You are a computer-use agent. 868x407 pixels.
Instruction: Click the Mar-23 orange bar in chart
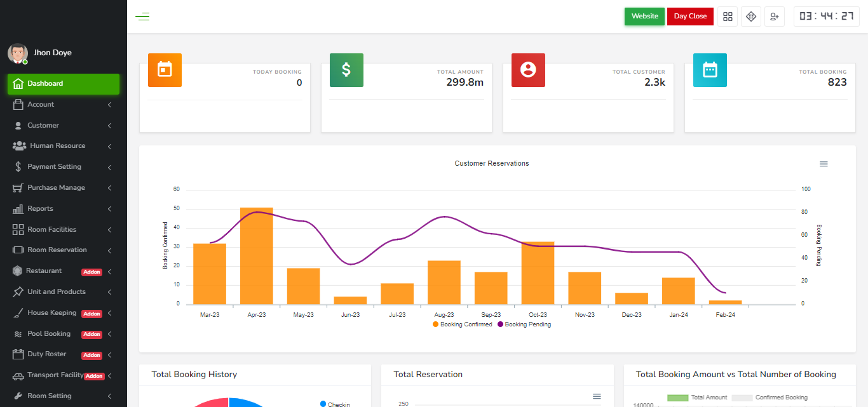[210, 274]
